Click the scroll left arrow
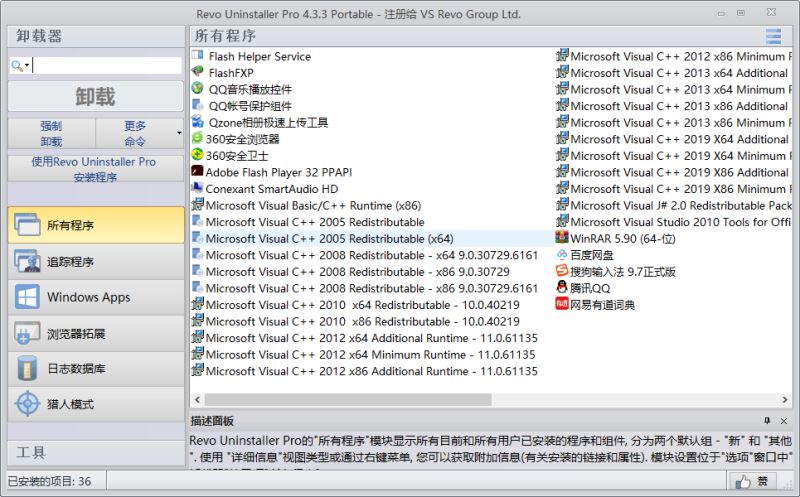800x497 pixels. point(197,400)
